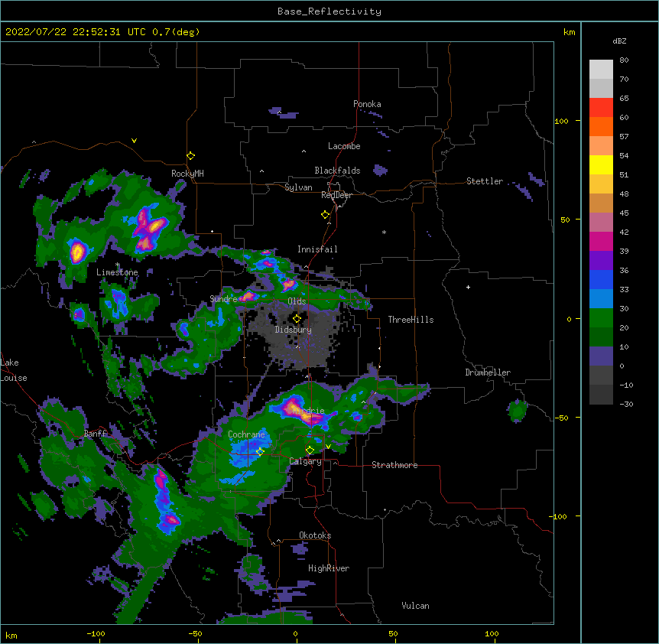Screen dimensions: 659x644
Task: Click the Lake Louise map label
Action: click(14, 370)
